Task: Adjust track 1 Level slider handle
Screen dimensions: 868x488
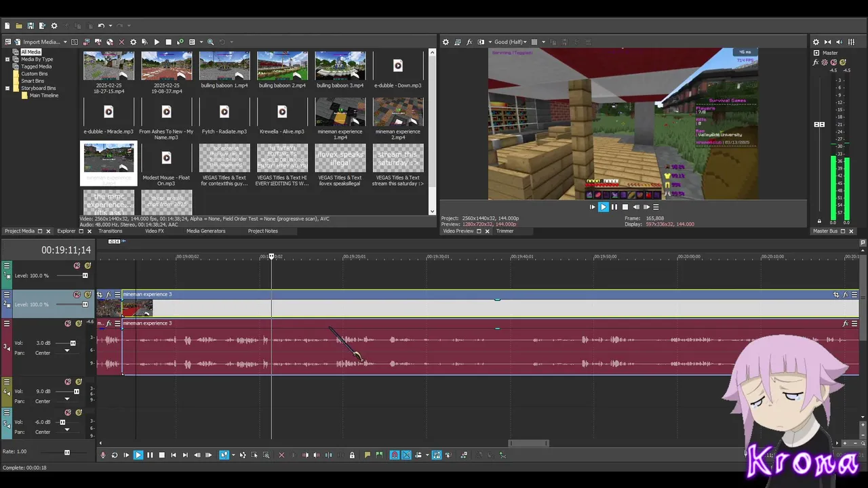Action: pyautogui.click(x=85, y=276)
